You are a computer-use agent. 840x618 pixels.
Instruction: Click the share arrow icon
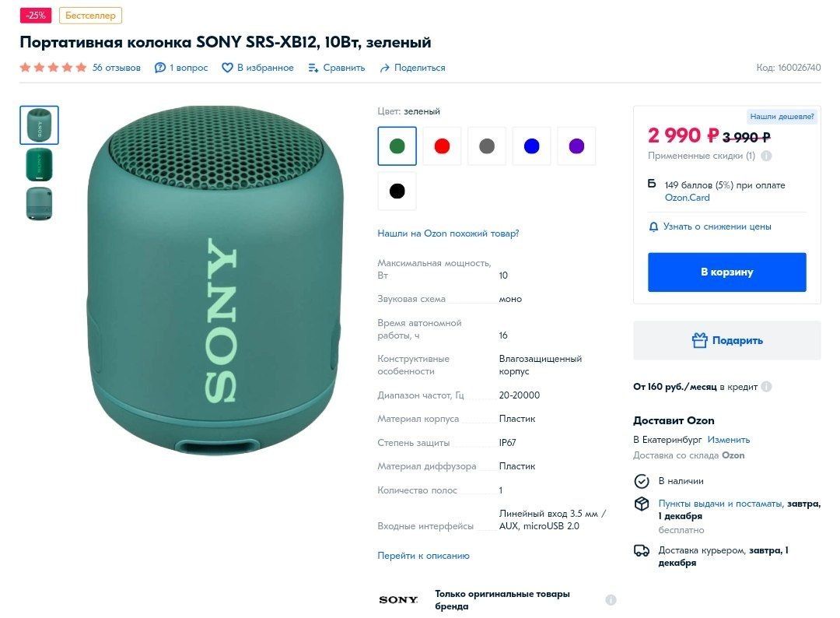click(x=384, y=68)
